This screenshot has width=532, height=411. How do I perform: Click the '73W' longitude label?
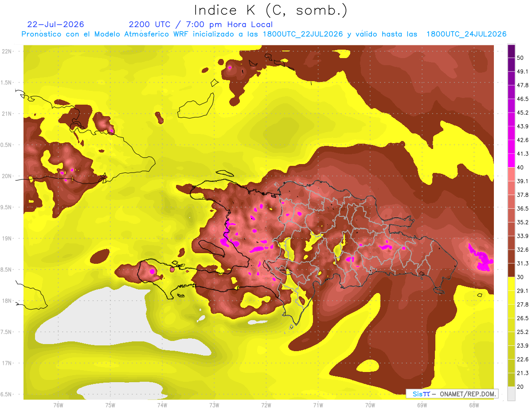(x=214, y=405)
